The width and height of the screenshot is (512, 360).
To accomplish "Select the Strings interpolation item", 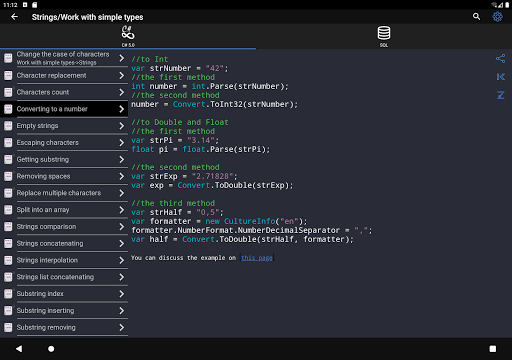I will click(64, 260).
